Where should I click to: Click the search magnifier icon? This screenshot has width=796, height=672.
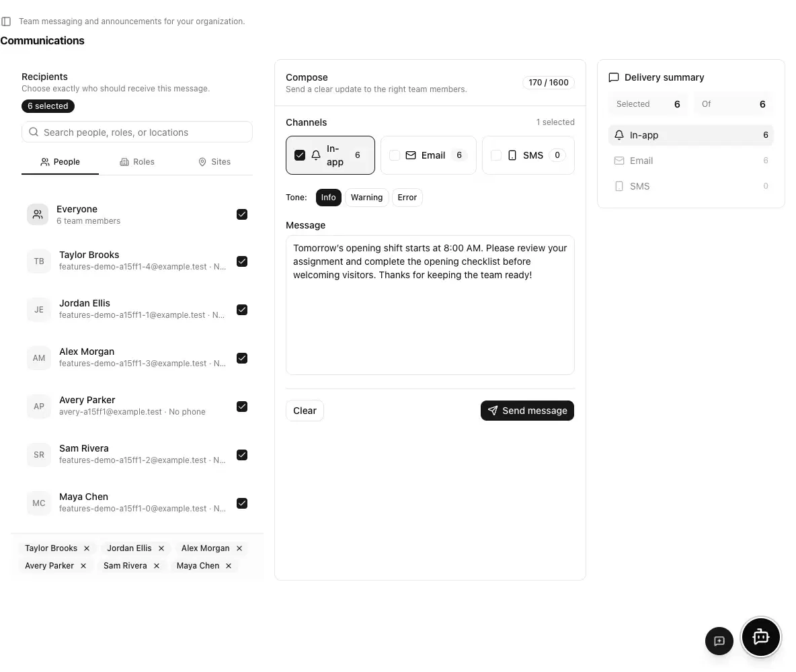click(34, 132)
